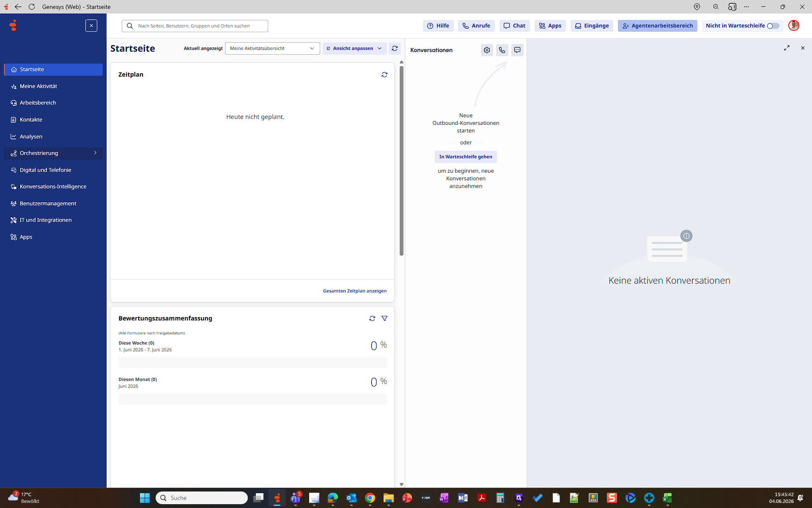Click the Windows taskbar Suche box

point(202,498)
